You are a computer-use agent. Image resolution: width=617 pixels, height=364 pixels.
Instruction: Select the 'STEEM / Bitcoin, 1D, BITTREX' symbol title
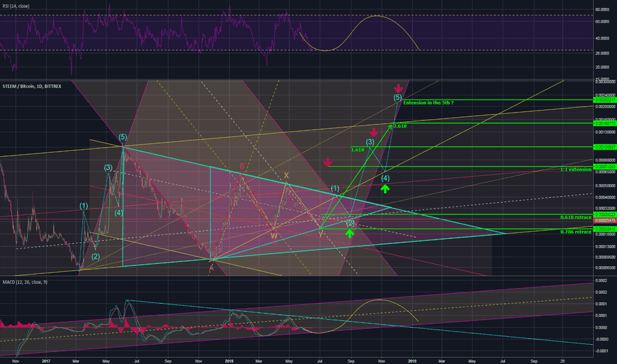[32, 86]
